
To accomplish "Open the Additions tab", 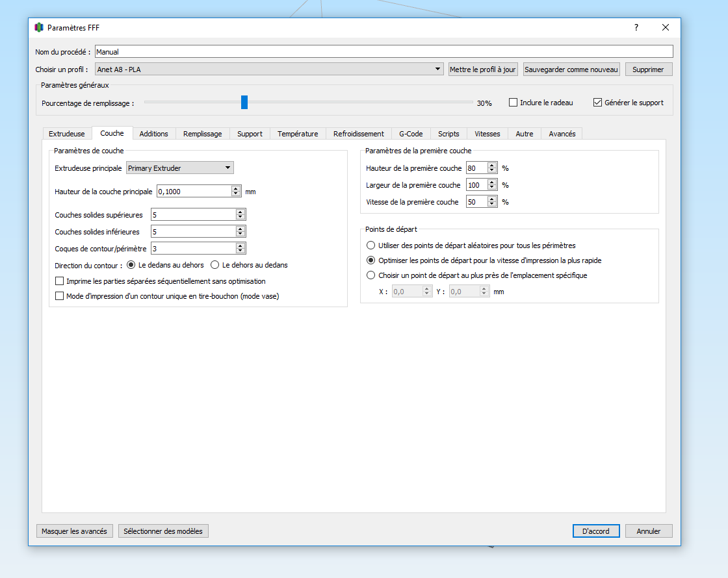I will pyautogui.click(x=153, y=134).
